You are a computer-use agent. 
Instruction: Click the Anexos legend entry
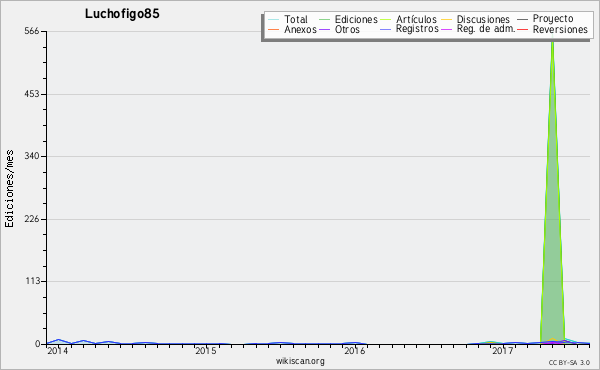292,29
